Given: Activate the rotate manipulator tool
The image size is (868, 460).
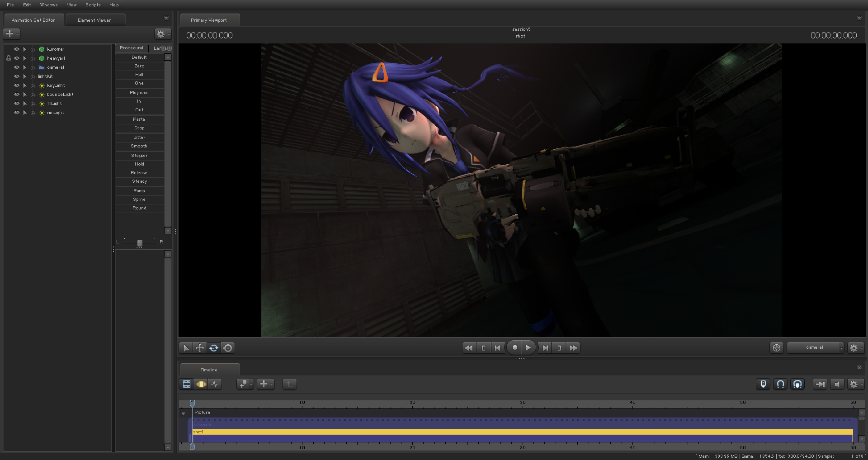Looking at the screenshot, I should click(x=214, y=348).
